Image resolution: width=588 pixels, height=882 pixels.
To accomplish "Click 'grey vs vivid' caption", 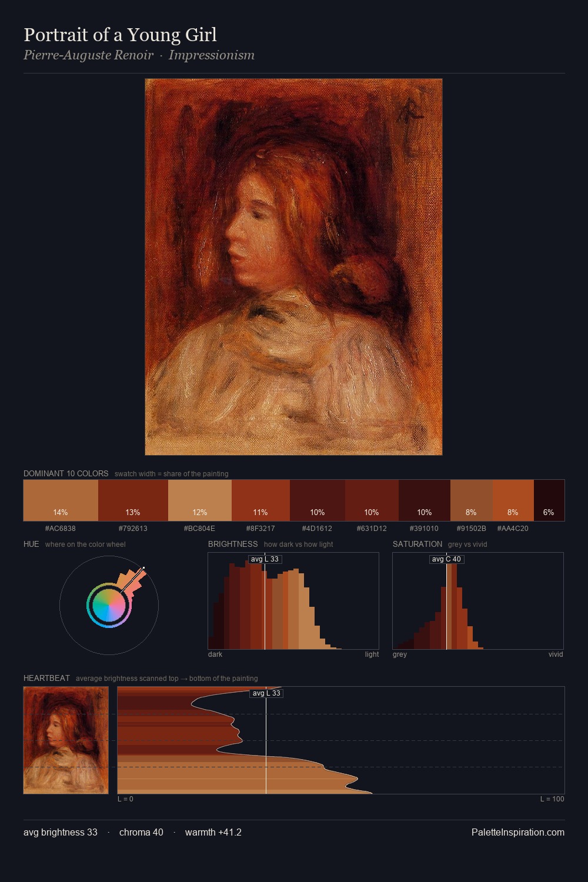I will pyautogui.click(x=467, y=544).
